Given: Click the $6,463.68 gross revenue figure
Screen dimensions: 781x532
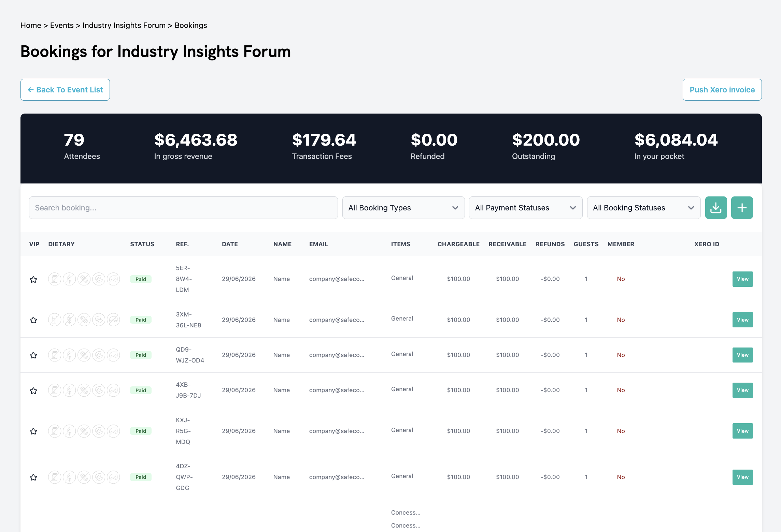Looking at the screenshot, I should coord(196,140).
